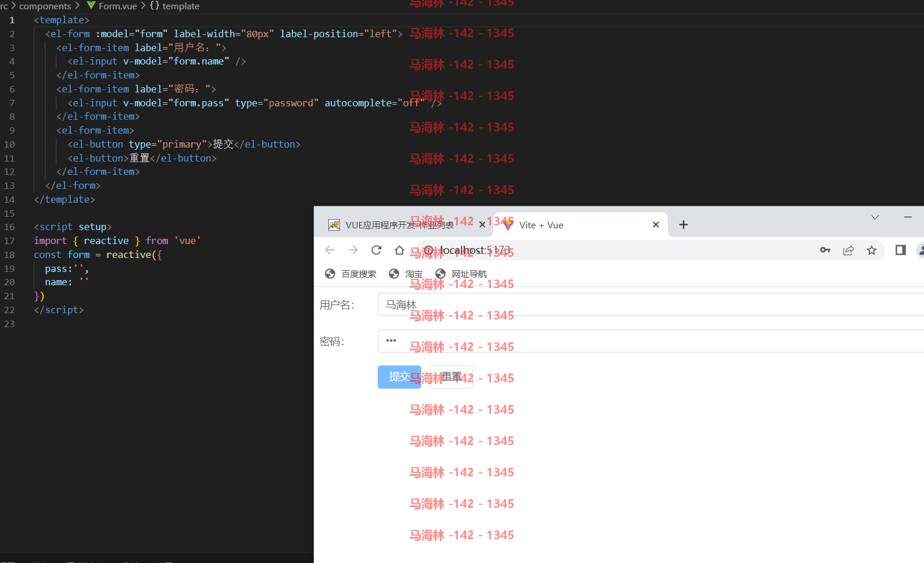Open a new browser tab
Screen dimensions: 924x563
683,225
